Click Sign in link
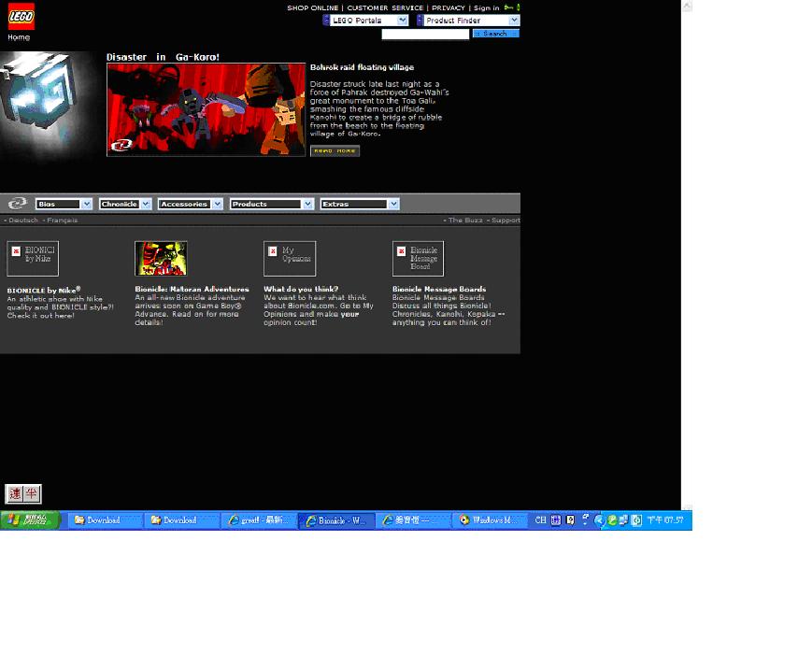This screenshot has width=812, height=669. coord(486,7)
